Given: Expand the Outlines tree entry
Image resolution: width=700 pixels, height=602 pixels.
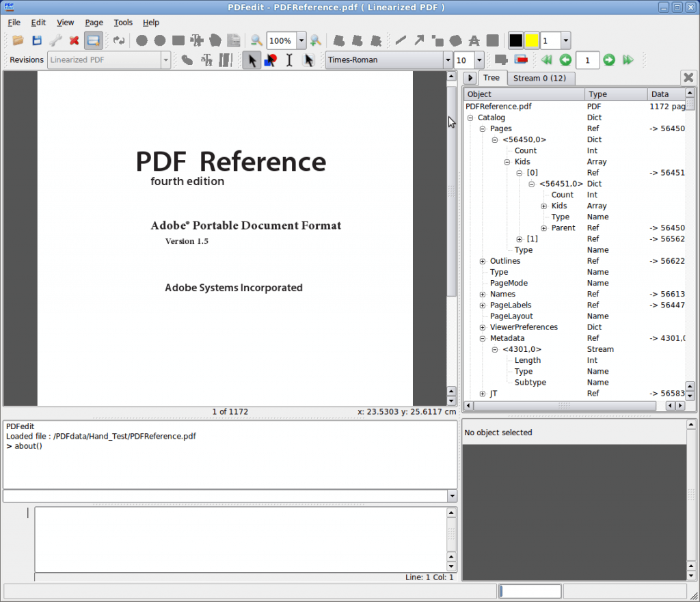Looking at the screenshot, I should 483,260.
